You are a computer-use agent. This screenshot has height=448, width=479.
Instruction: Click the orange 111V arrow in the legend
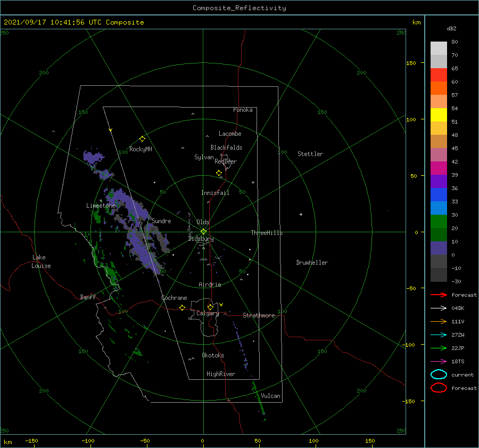coord(439,321)
